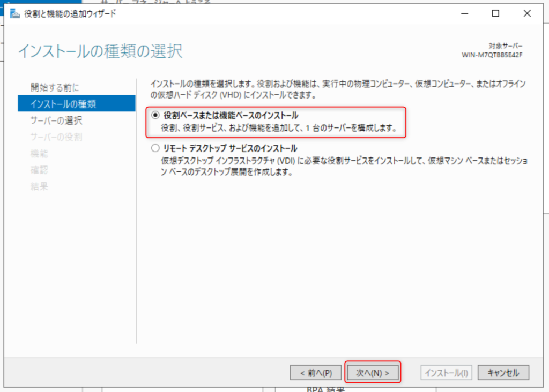The height and width of the screenshot is (392, 549).
Task: Click the target server name WIN-M7QTBB5E42F
Action: tap(492, 55)
